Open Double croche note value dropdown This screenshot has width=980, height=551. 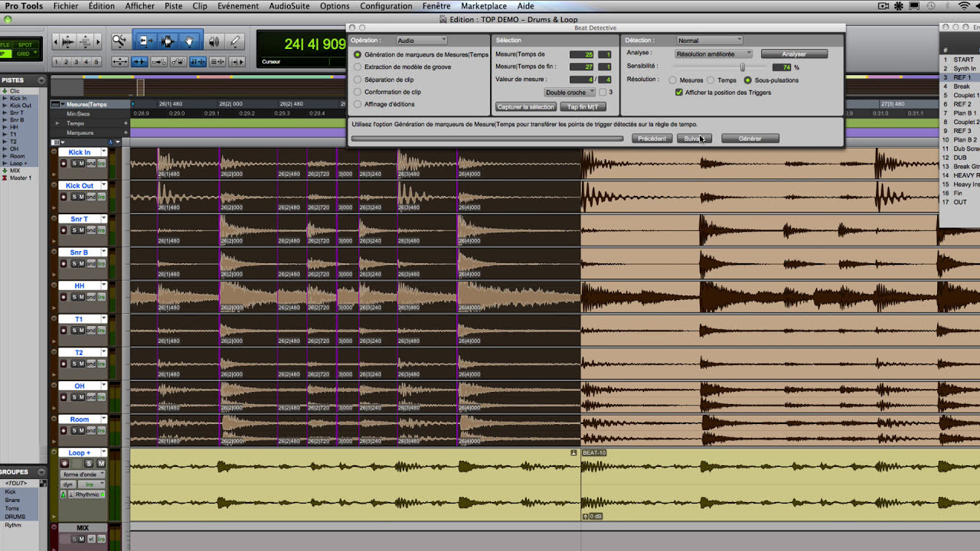[570, 93]
